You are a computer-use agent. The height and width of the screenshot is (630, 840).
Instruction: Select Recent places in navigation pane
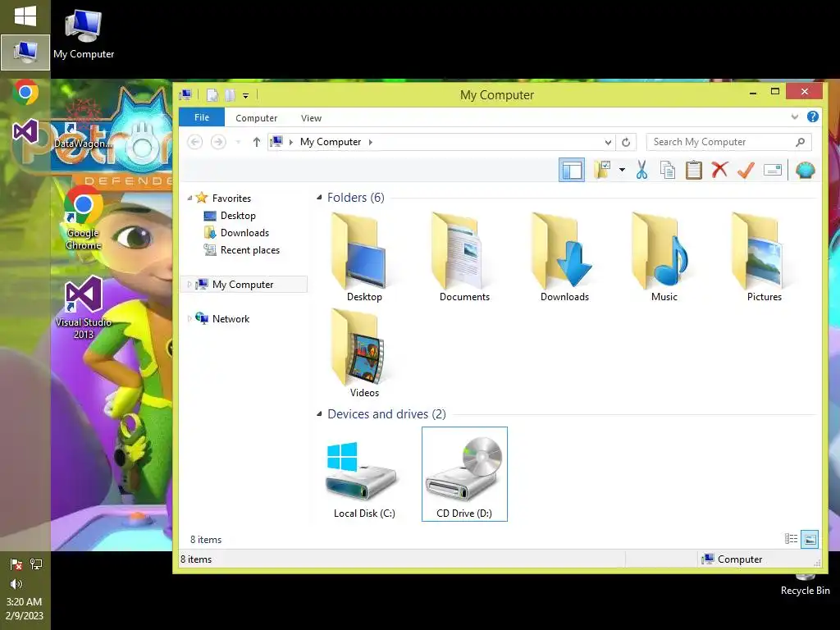(x=249, y=250)
